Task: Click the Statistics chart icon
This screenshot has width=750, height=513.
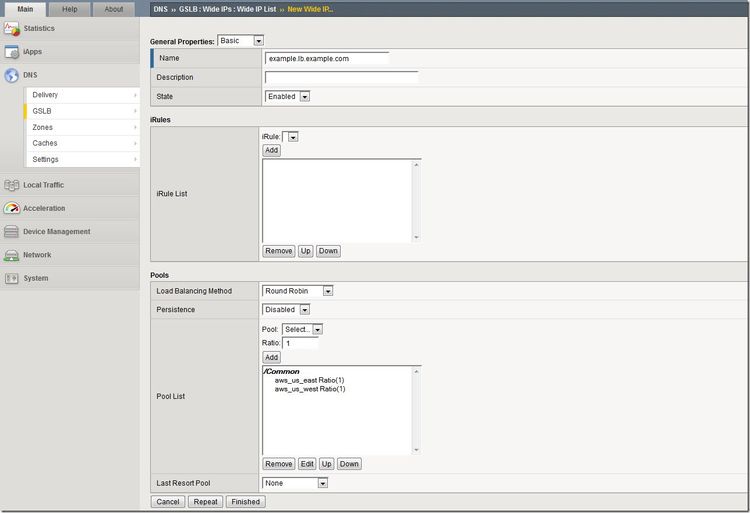Action: (x=12, y=28)
